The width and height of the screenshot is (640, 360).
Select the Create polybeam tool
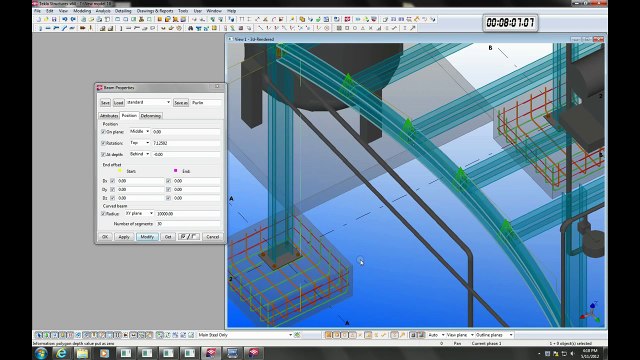coord(56,28)
